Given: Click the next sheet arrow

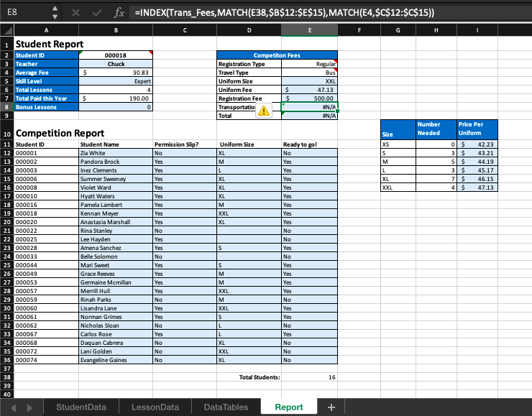Looking at the screenshot, I should (30, 407).
